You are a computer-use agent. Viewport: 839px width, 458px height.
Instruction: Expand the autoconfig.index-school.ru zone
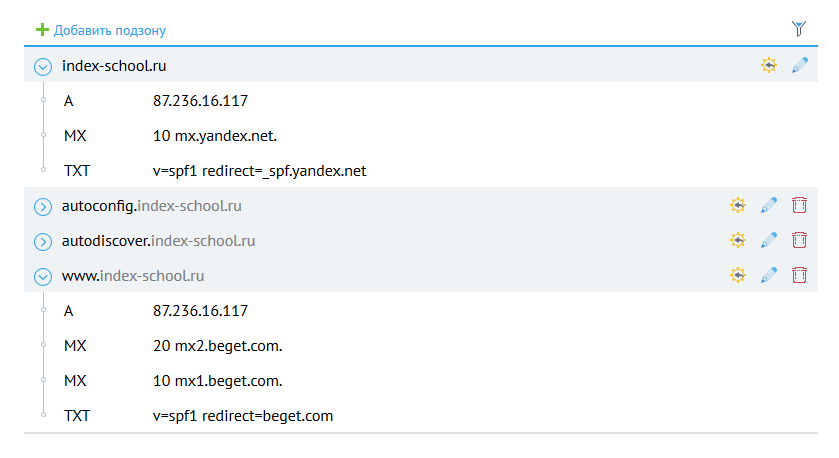(x=42, y=207)
